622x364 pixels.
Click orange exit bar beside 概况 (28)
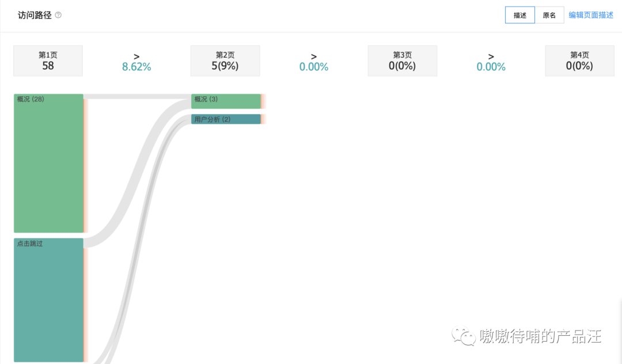pyautogui.click(x=85, y=165)
